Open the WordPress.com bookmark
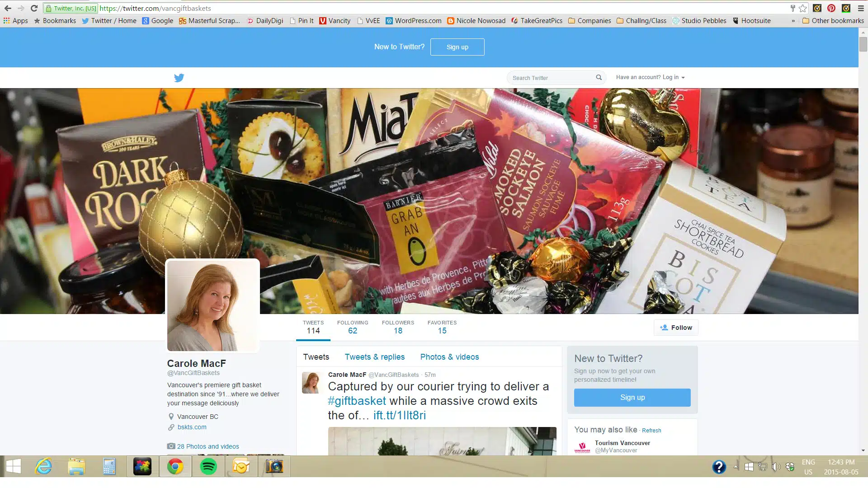 pyautogui.click(x=414, y=21)
